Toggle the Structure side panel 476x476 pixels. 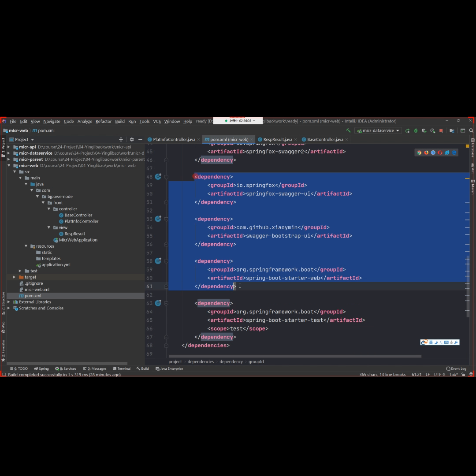pos(4,303)
